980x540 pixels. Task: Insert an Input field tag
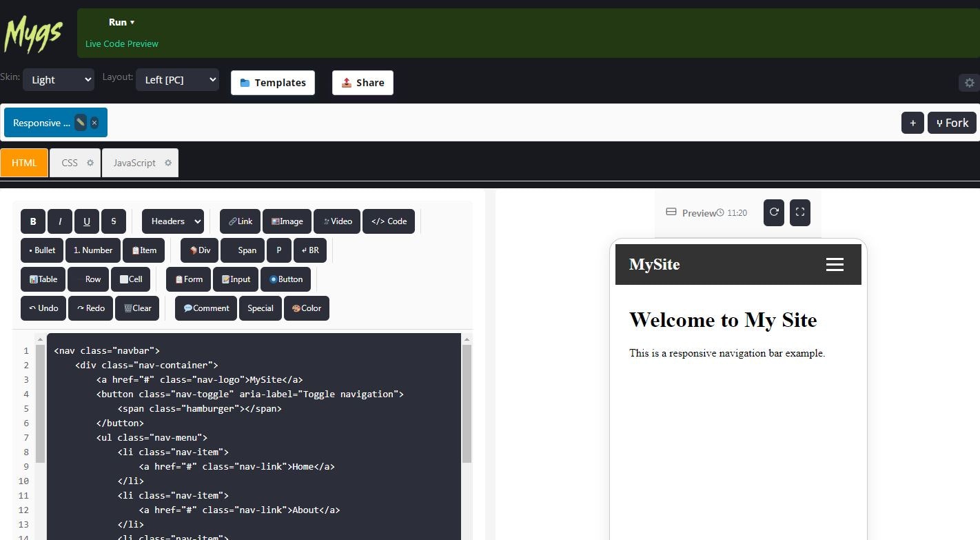tap(236, 279)
